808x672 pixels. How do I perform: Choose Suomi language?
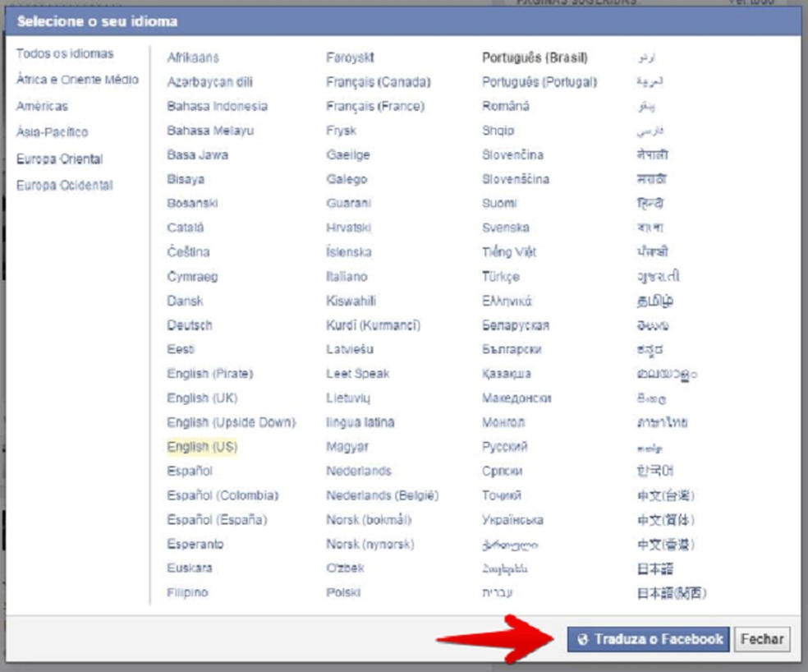click(499, 204)
